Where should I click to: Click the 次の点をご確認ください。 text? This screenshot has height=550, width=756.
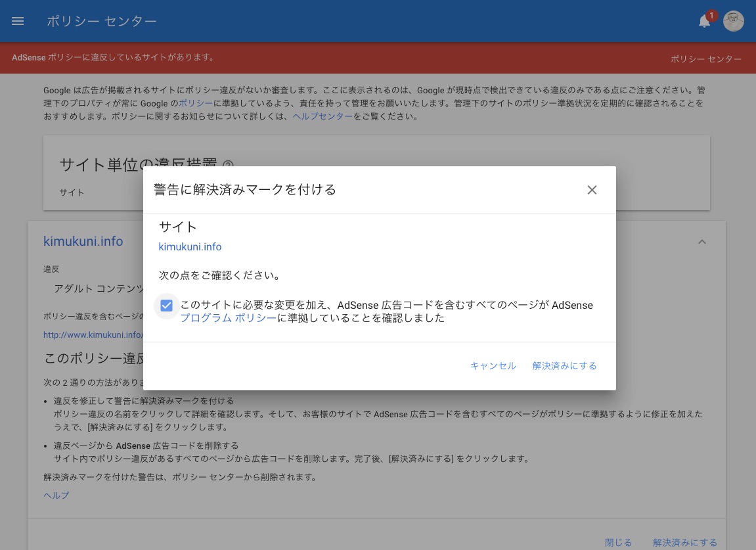click(x=220, y=275)
